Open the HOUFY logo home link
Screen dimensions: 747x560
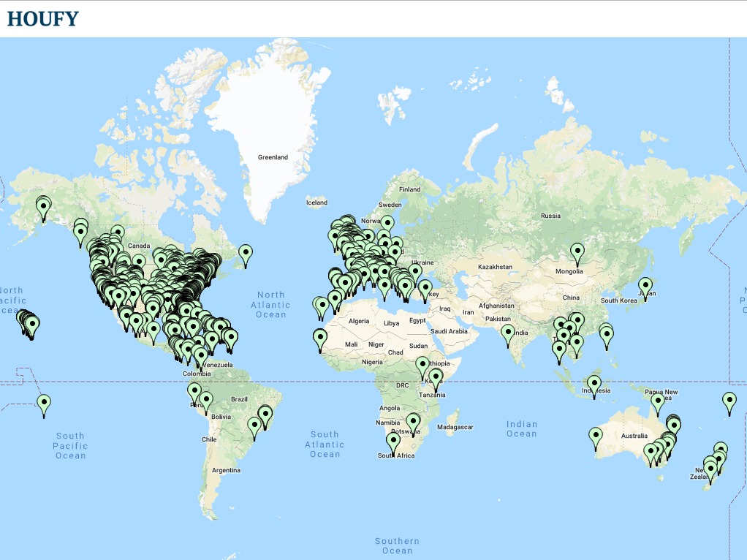tap(42, 19)
